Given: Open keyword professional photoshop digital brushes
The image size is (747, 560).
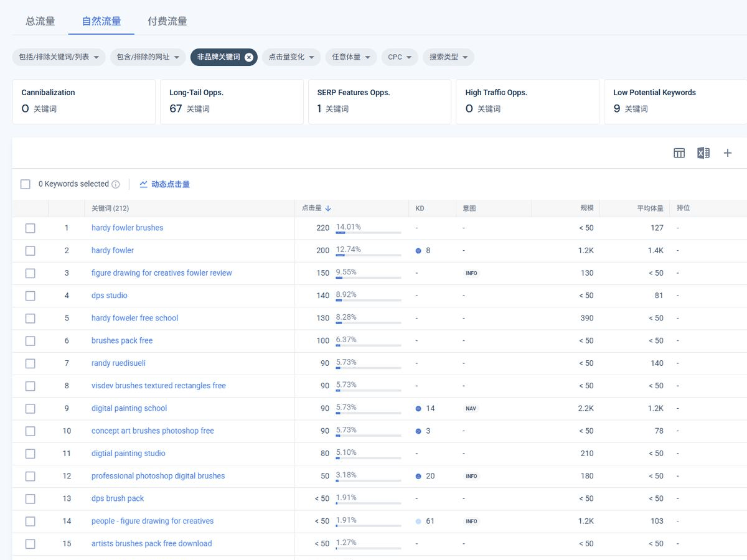Looking at the screenshot, I should click(x=158, y=476).
